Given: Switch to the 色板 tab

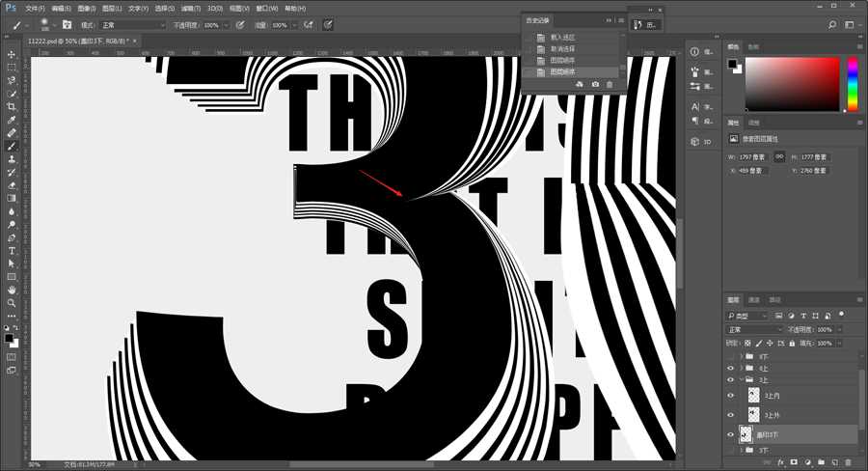Looking at the screenshot, I should tap(753, 46).
